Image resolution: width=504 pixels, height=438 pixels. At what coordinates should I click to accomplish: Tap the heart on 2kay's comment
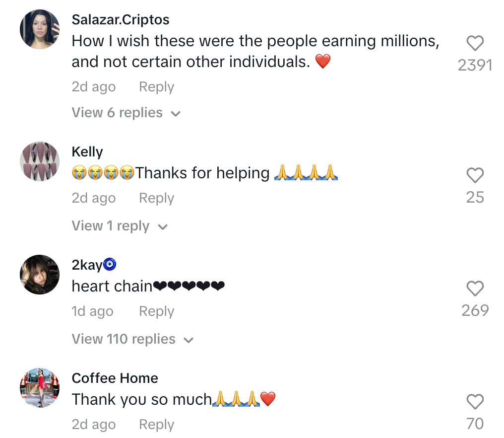tap(475, 289)
